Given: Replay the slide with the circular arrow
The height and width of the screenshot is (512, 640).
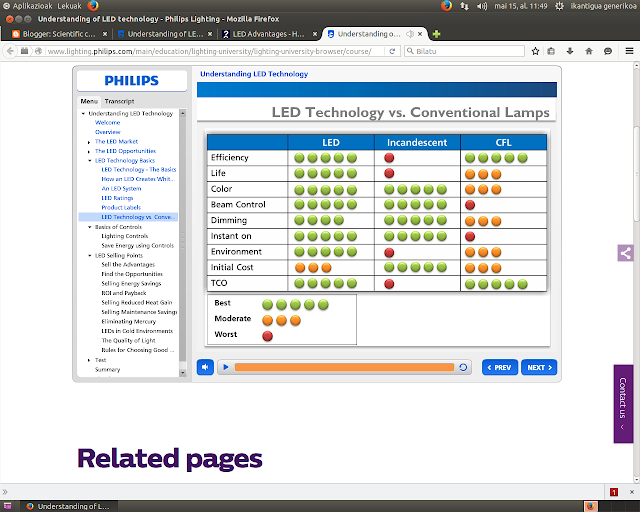Looking at the screenshot, I should (463, 367).
